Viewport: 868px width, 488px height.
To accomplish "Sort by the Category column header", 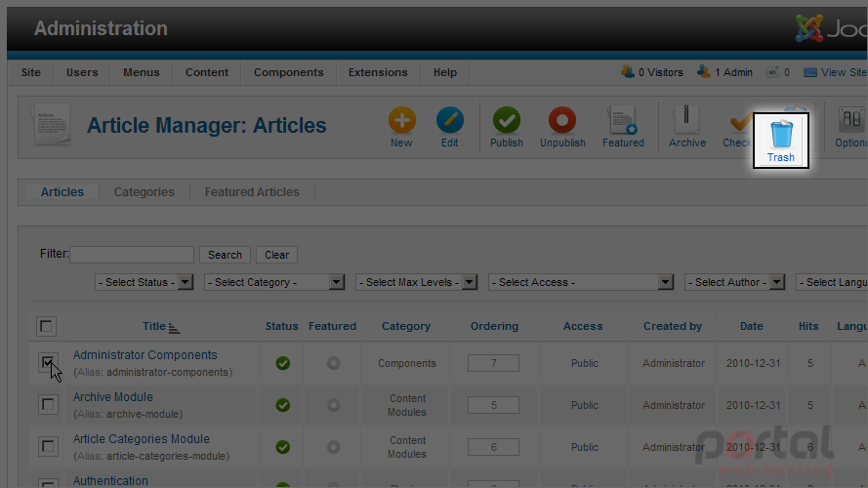I will pos(406,326).
